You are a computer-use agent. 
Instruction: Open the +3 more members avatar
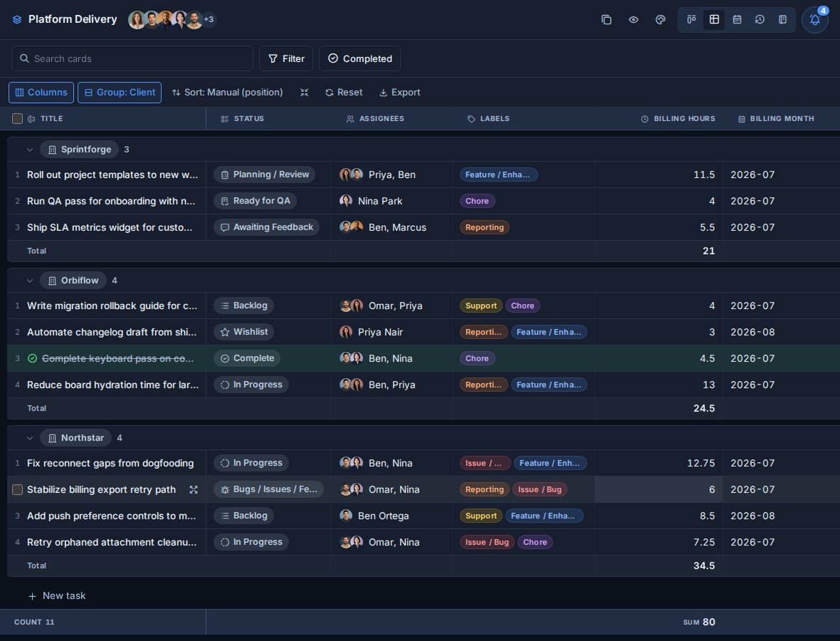[209, 20]
